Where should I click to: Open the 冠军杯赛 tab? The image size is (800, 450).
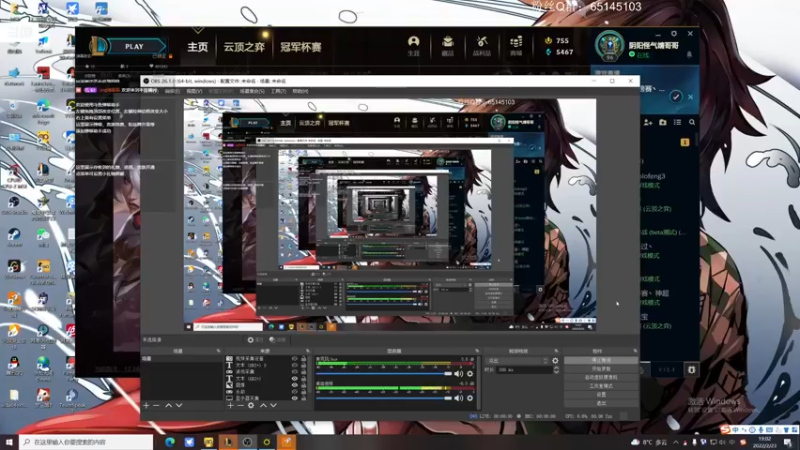[301, 47]
